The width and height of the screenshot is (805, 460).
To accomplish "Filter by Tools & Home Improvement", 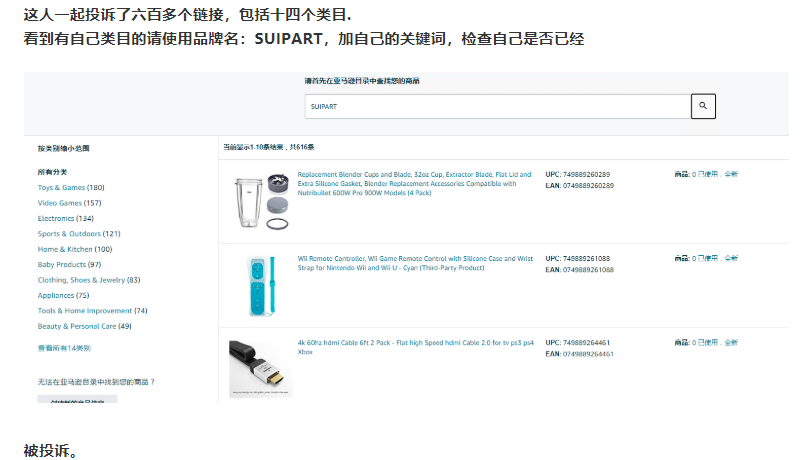I will tap(92, 311).
